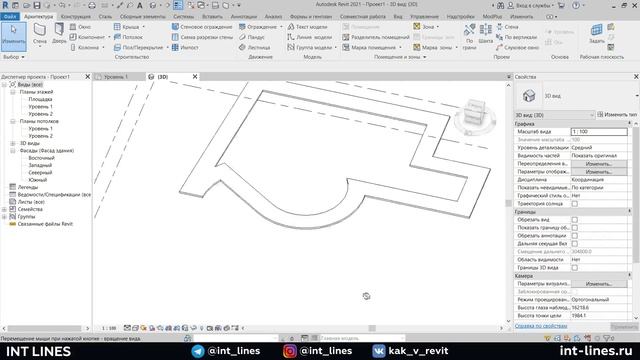Screen dimensions: 640x360
Task: Select the Окно (Window) tool
Action: click(80, 27)
